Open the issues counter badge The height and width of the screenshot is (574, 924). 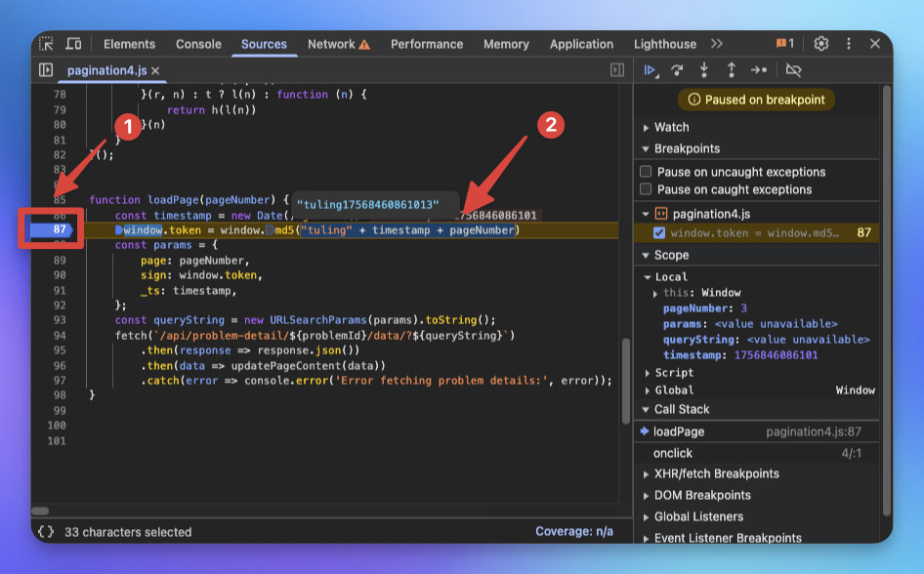pyautogui.click(x=785, y=44)
